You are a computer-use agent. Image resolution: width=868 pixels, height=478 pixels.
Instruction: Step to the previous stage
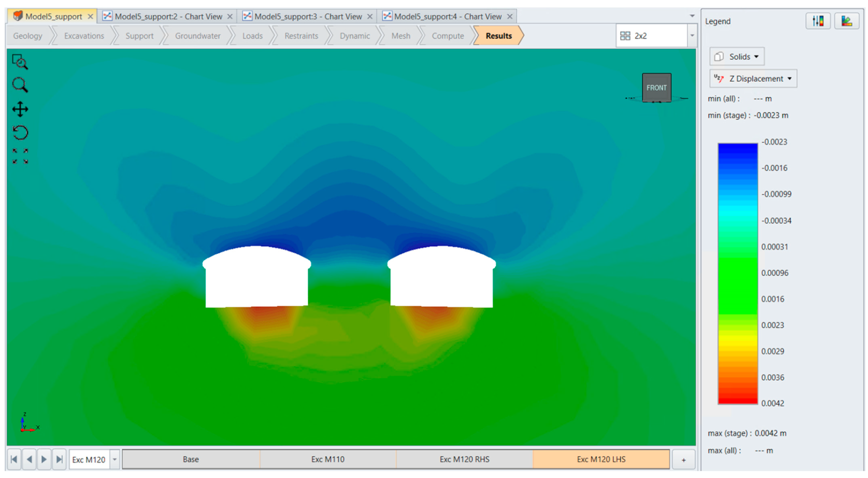tap(29, 459)
